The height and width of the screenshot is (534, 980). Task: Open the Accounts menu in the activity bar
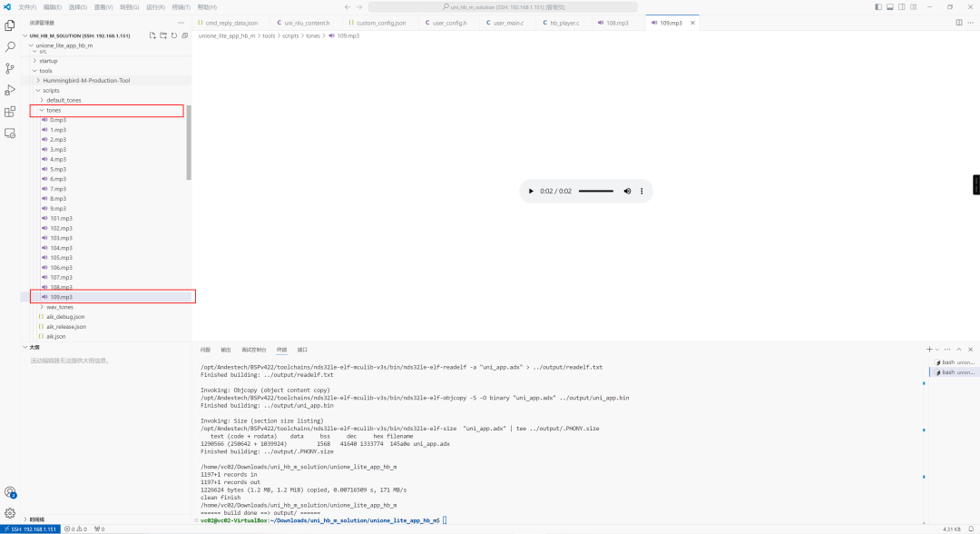point(10,492)
